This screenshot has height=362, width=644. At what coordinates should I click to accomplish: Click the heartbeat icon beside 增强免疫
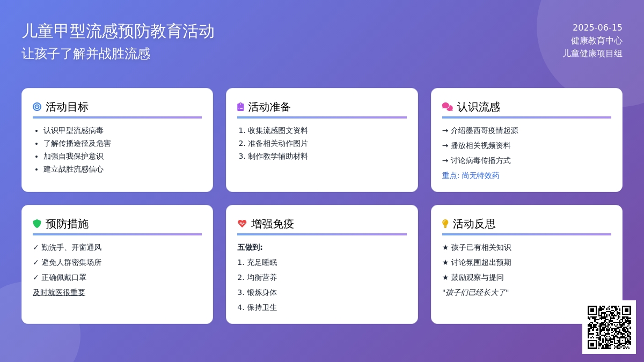point(242,224)
